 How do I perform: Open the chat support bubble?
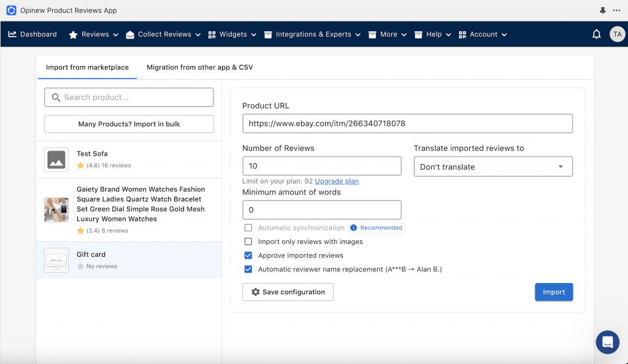coord(608,342)
